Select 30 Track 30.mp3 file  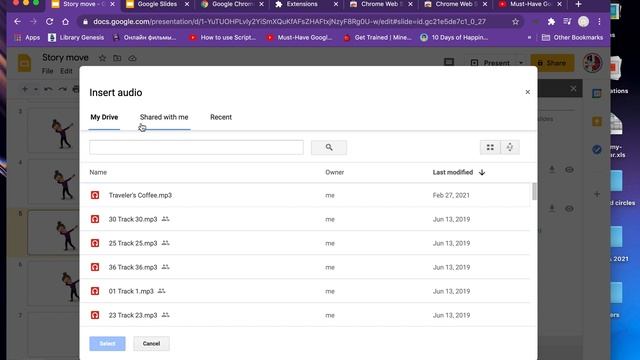[x=305, y=219]
